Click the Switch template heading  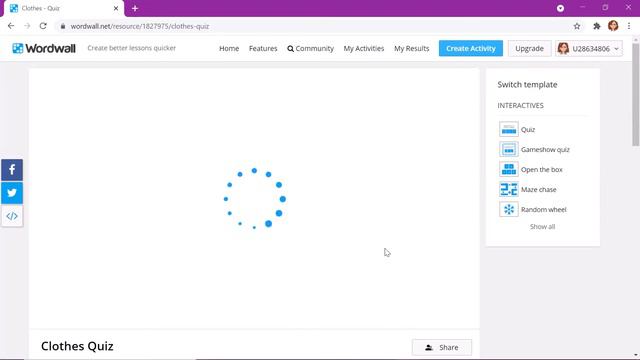tap(527, 84)
